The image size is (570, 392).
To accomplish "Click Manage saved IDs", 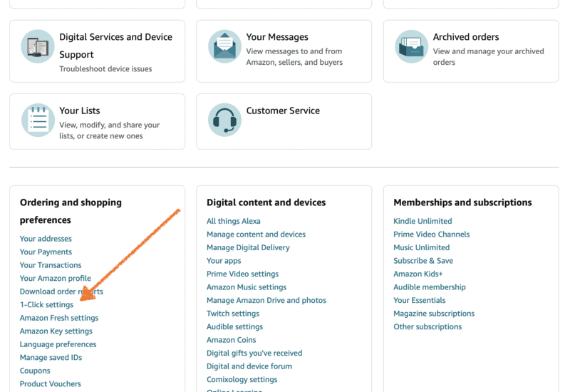I will [51, 358].
